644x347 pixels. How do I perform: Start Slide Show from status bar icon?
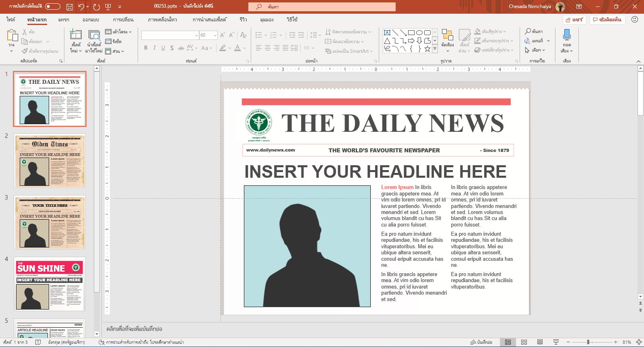556,342
